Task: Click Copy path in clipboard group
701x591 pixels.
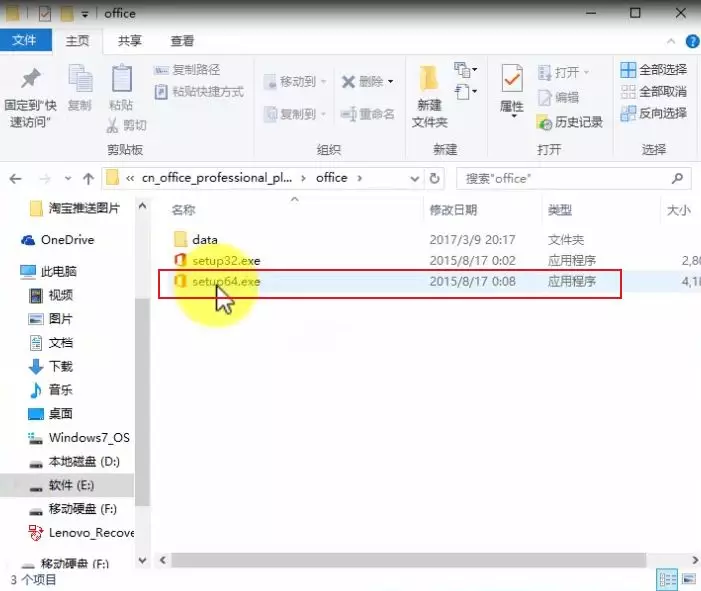Action: coord(187,70)
